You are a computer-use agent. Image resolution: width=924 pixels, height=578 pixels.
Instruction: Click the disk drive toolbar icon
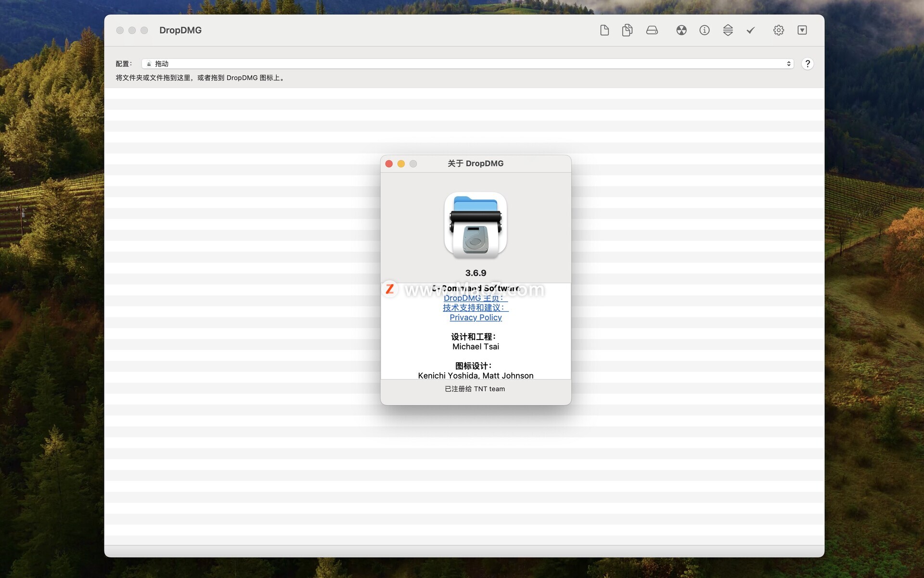click(652, 30)
